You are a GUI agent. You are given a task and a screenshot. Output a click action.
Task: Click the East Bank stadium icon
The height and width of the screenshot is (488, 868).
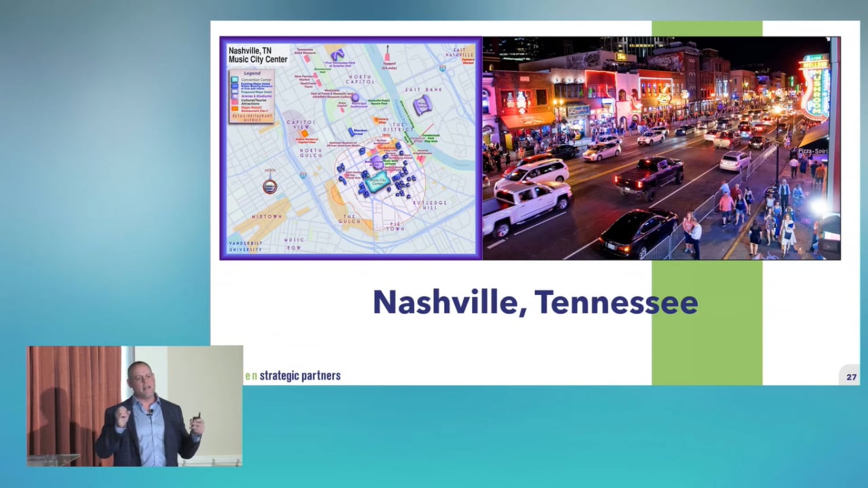423,104
